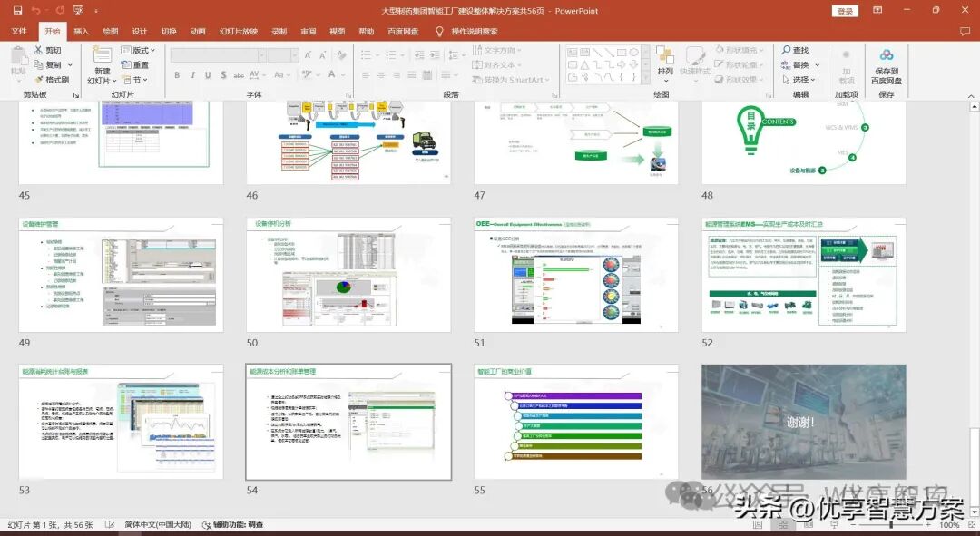Select slide 46 thumbnail with truck diagram
980x536 pixels.
[x=348, y=142]
